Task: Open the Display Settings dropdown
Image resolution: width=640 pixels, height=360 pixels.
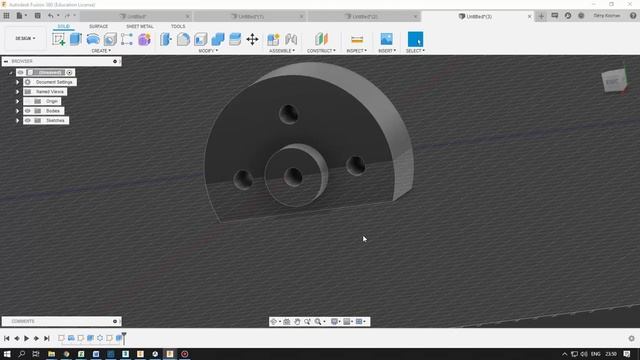Action: pyautogui.click(x=336, y=322)
